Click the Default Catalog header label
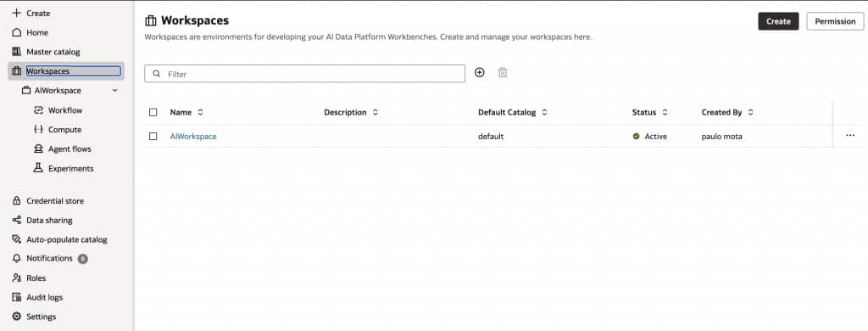This screenshot has width=868, height=331. pyautogui.click(x=507, y=112)
